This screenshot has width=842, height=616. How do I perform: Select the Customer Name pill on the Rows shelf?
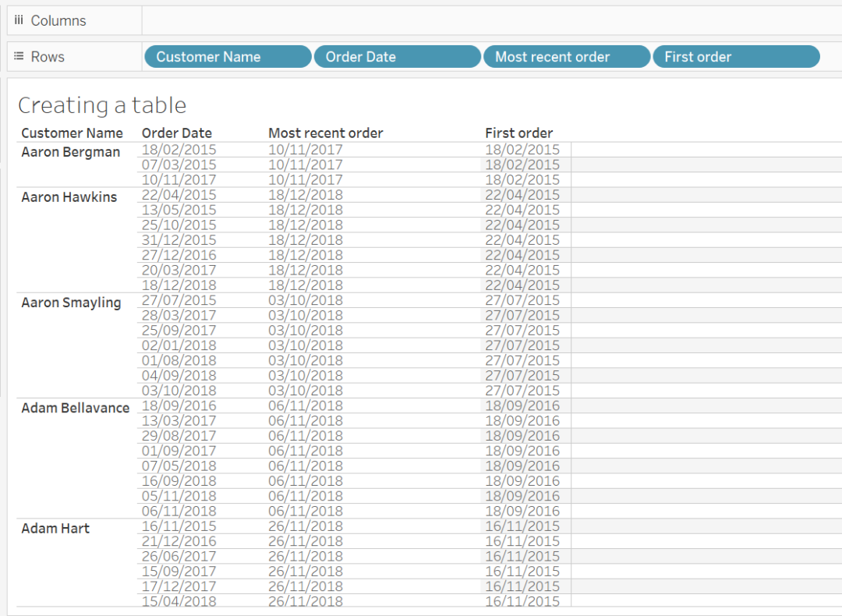coord(227,56)
